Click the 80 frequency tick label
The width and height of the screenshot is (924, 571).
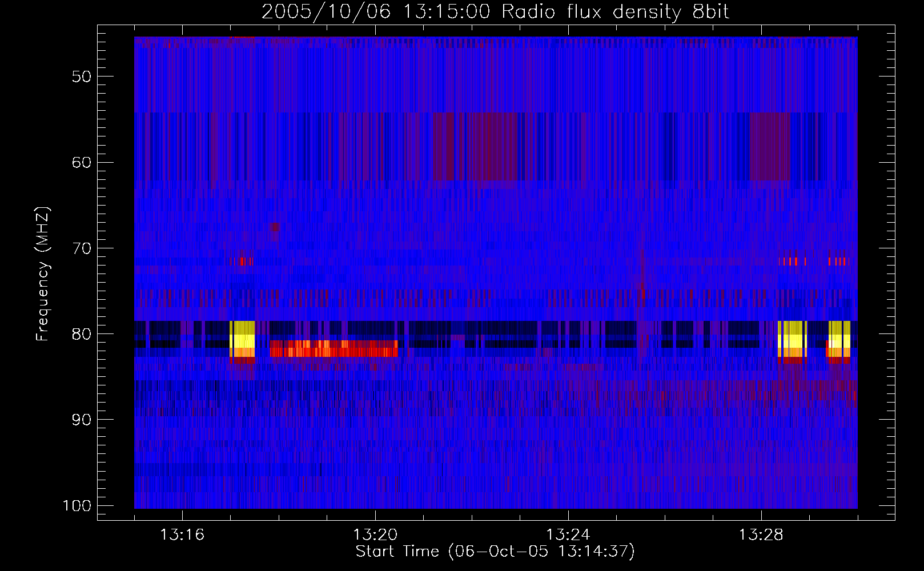click(82, 334)
